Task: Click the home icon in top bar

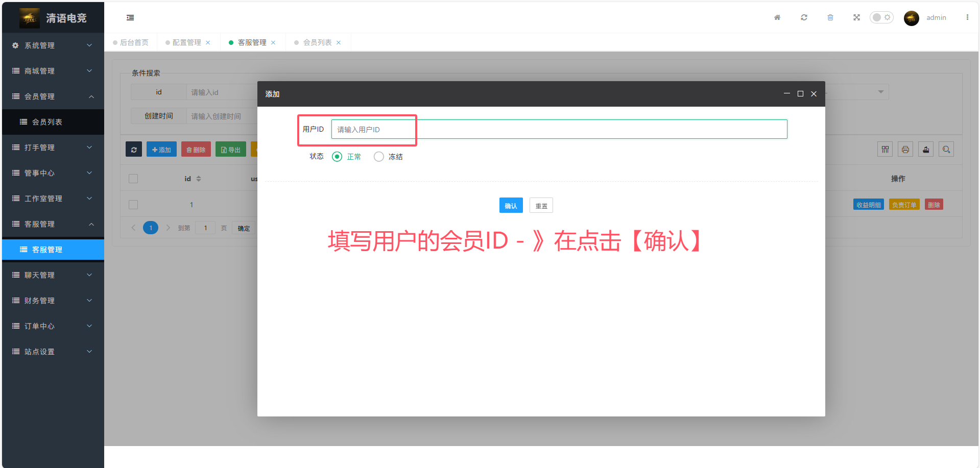Action: 777,17
